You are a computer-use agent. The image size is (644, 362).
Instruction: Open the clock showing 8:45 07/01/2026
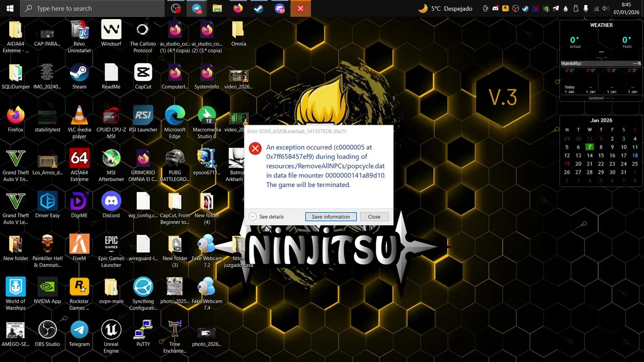(626, 8)
